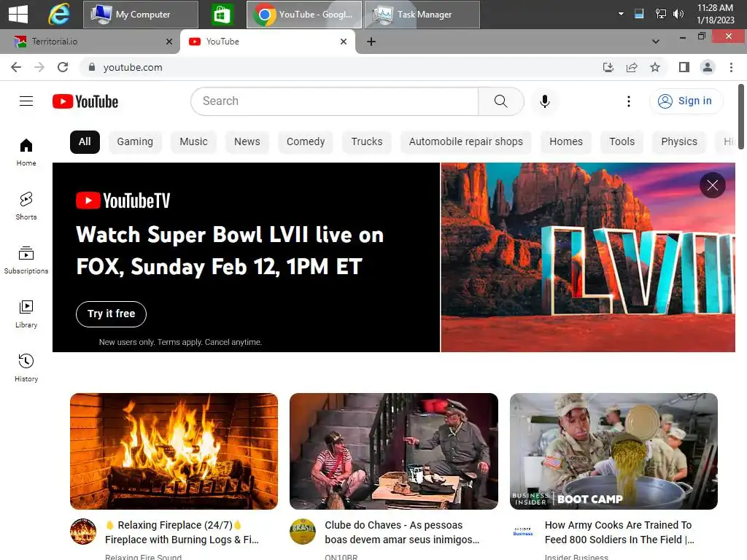Viewport: 747px width, 560px height.
Task: Open a new Chrome tab
Action: click(x=371, y=42)
